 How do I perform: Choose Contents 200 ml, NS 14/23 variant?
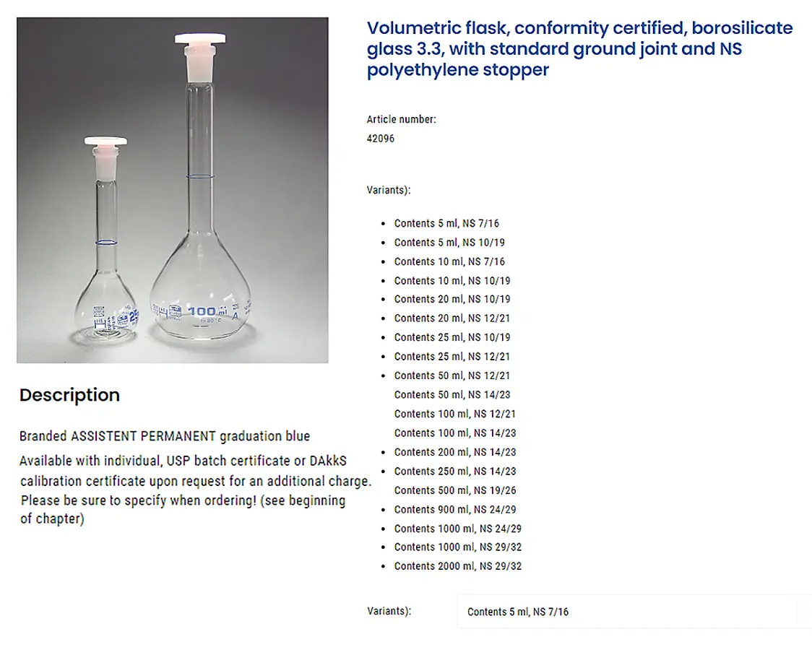click(x=454, y=452)
